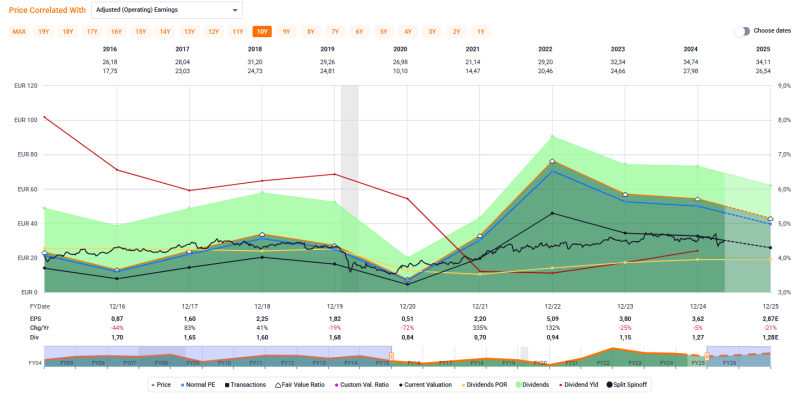
Task: Select the 16Y time range
Action: (x=116, y=32)
